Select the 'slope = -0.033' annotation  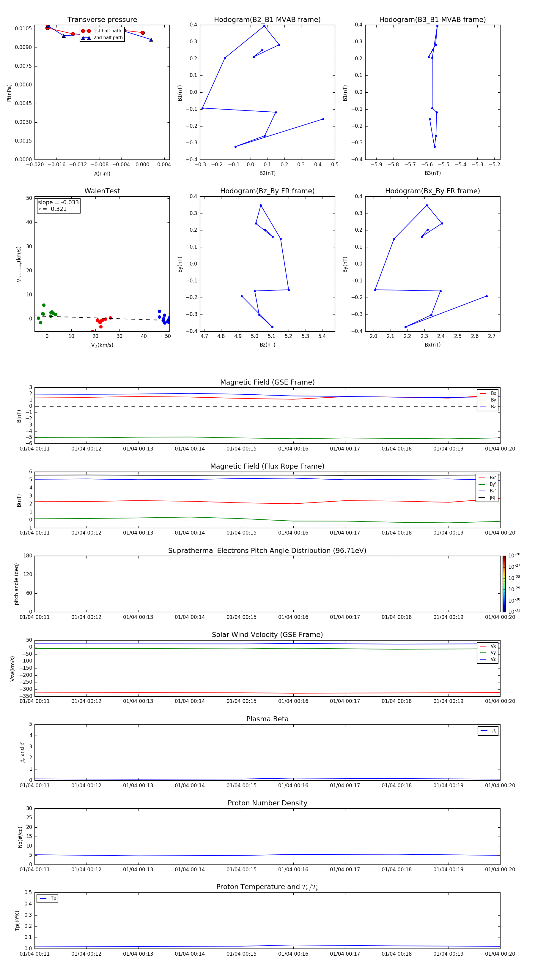pos(58,203)
